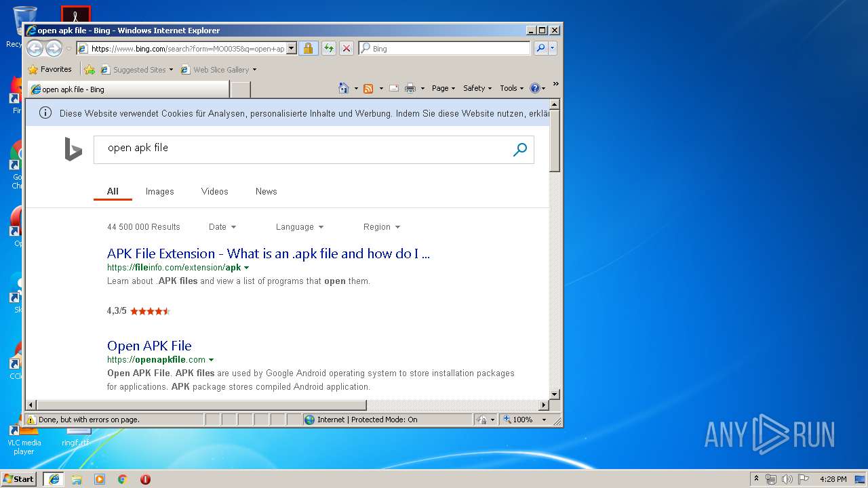
Task: Click the Refresh page icon
Action: [328, 48]
